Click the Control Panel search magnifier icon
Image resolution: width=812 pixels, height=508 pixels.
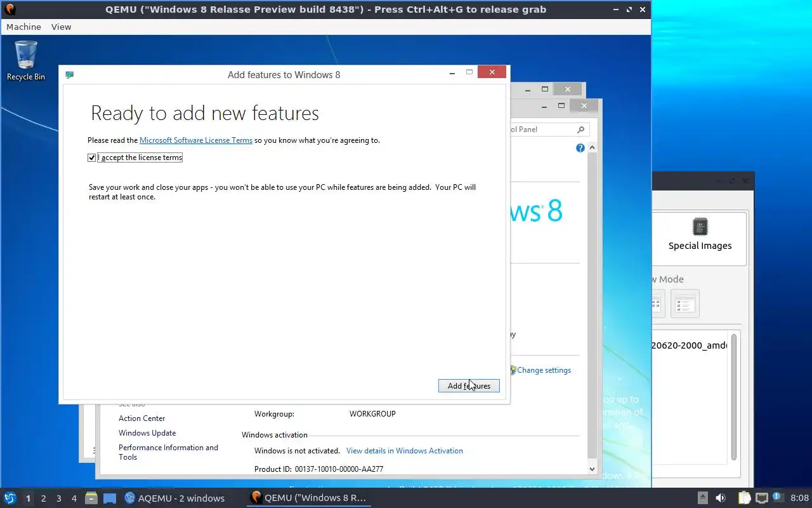[580, 130]
